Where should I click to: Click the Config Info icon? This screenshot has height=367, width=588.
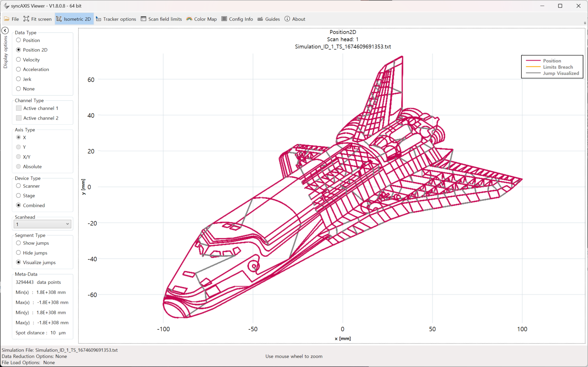[x=224, y=19]
